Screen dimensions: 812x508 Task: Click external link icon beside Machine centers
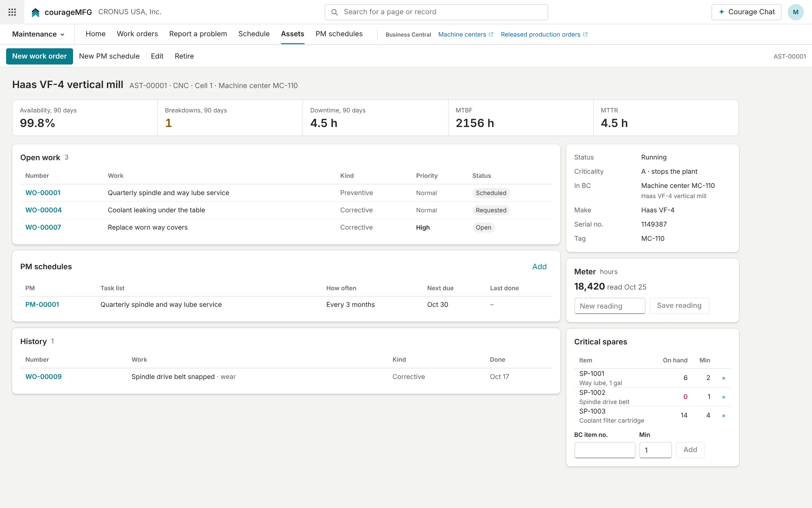(x=491, y=35)
